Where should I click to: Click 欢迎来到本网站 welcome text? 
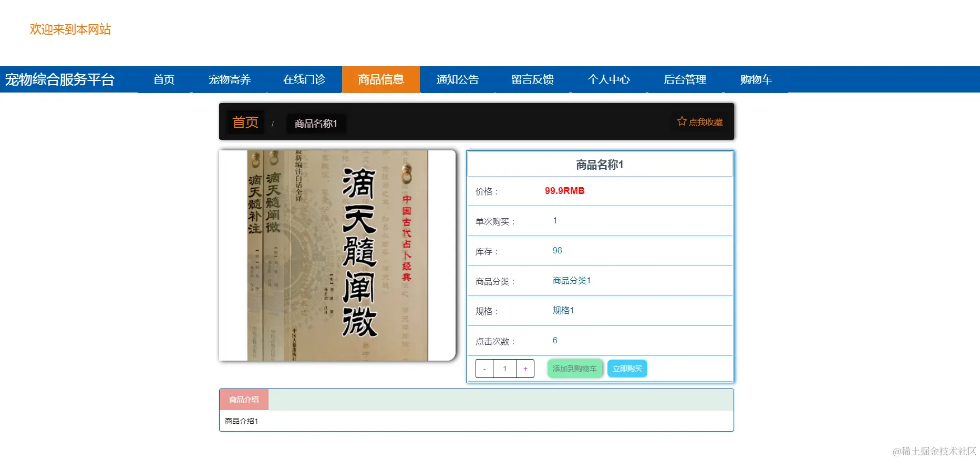[x=70, y=29]
